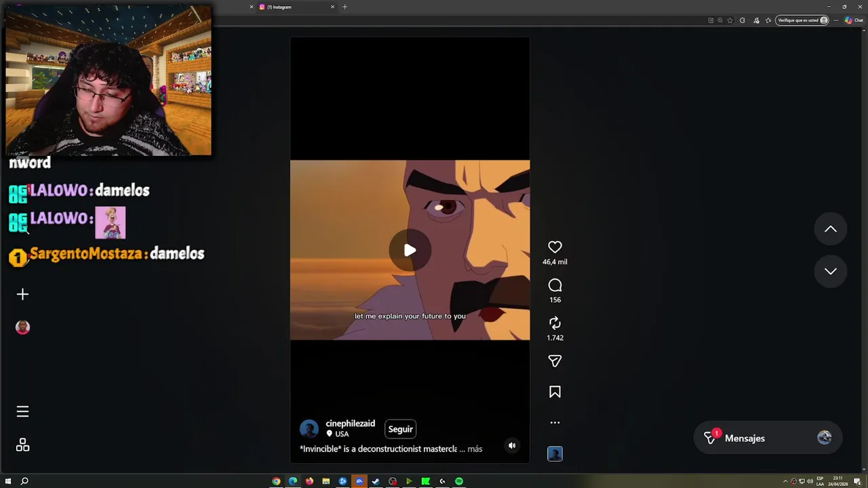Image resolution: width=868 pixels, height=488 pixels.
Task: Open the EA app in the taskbar
Action: tap(359, 481)
